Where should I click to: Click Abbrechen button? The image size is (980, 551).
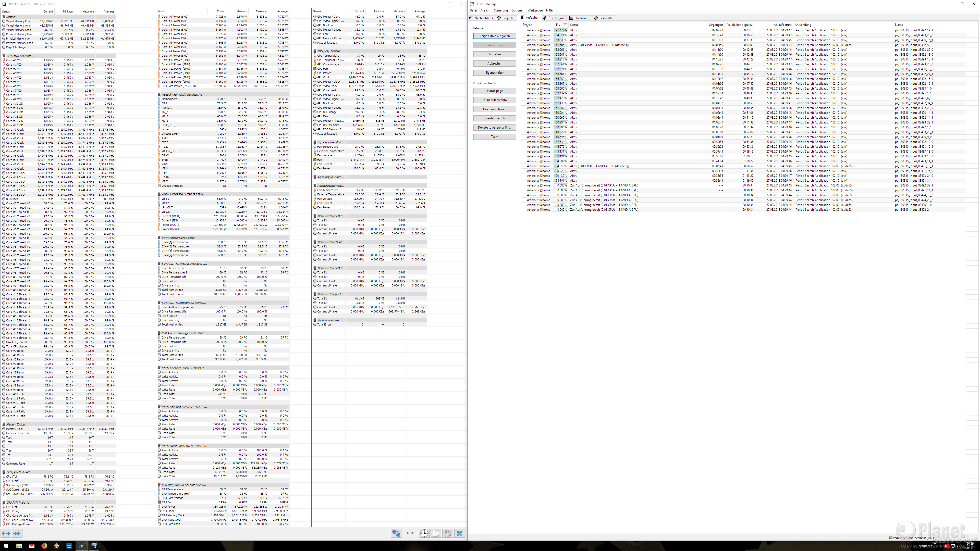click(x=495, y=64)
